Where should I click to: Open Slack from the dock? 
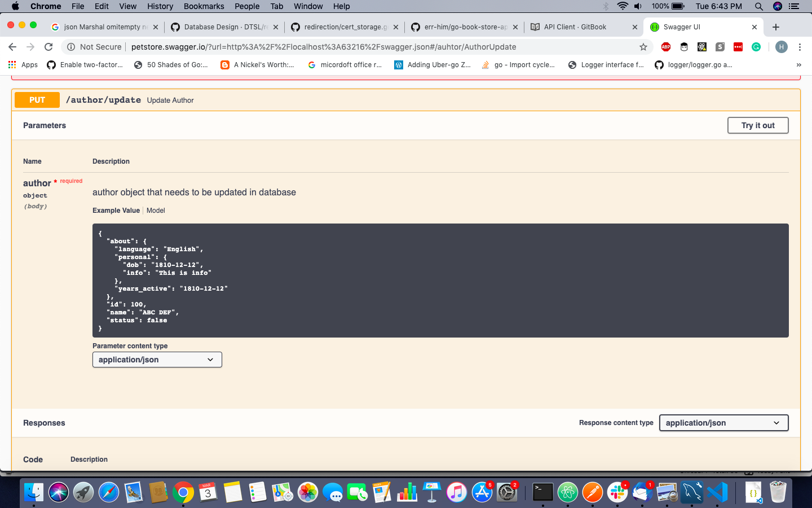tap(617, 492)
